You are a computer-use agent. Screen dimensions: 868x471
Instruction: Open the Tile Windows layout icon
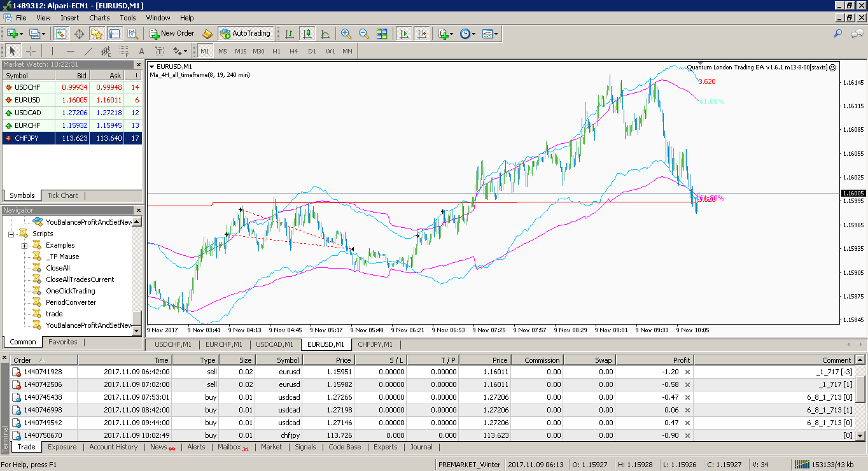(x=382, y=34)
